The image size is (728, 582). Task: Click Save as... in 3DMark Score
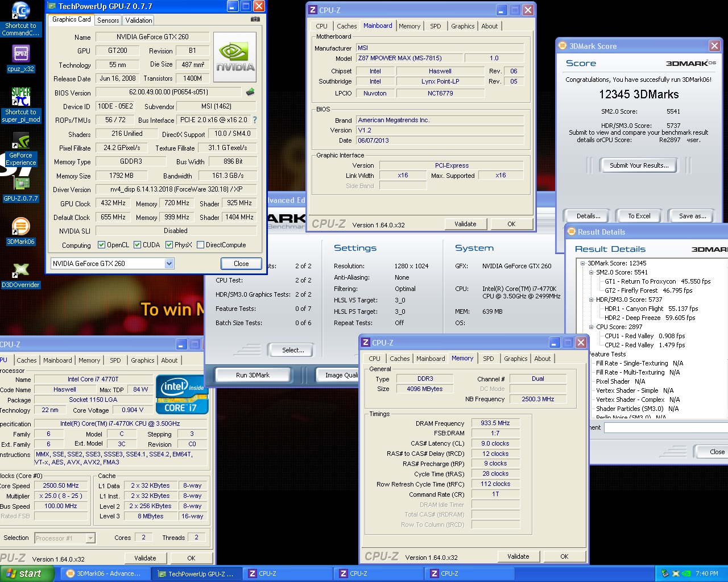(x=692, y=216)
